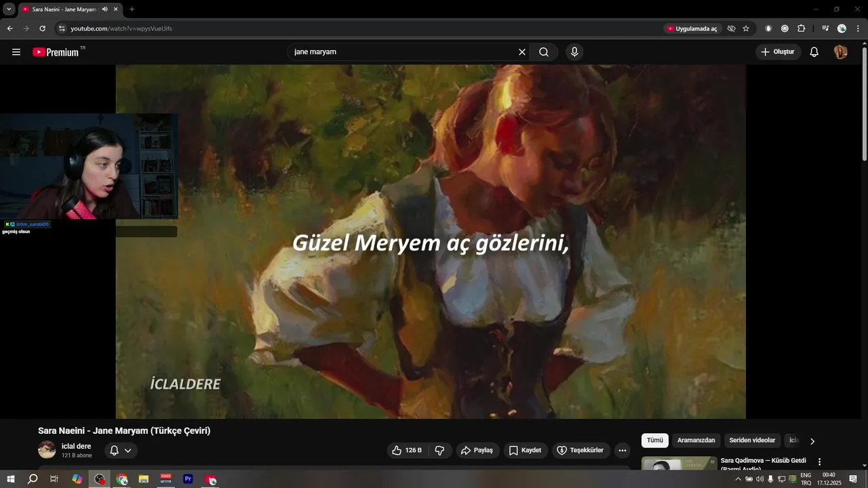868x488 pixels.
Task: Clear the search box with the X
Action: pyautogui.click(x=522, y=52)
